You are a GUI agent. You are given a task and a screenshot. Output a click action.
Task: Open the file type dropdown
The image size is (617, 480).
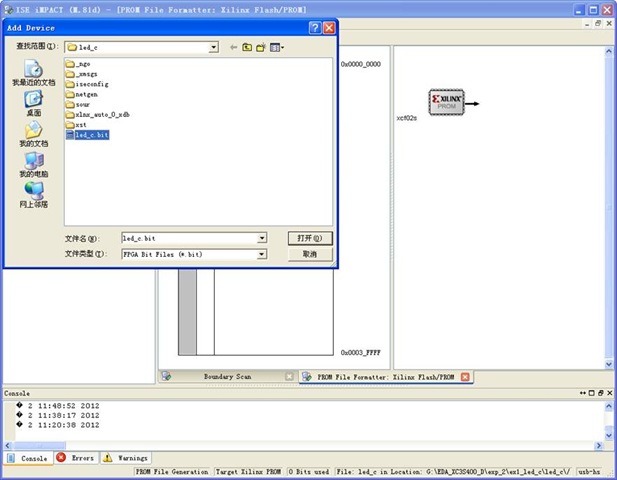tap(262, 254)
